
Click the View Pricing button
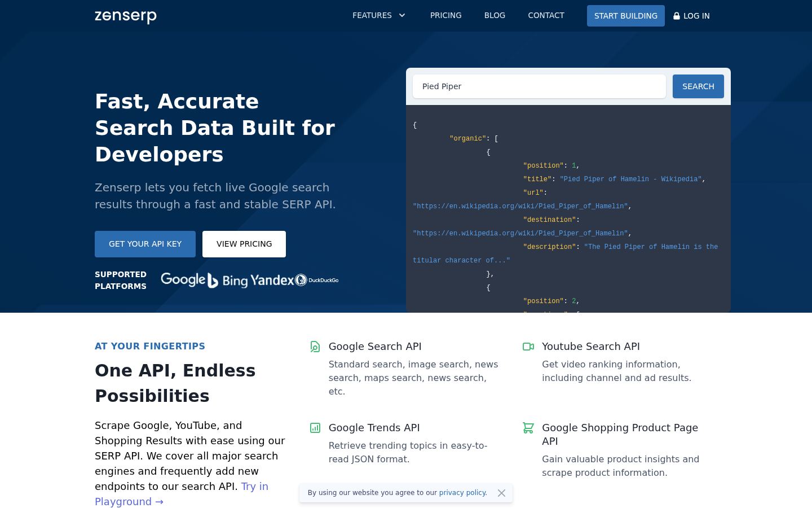[x=244, y=244]
